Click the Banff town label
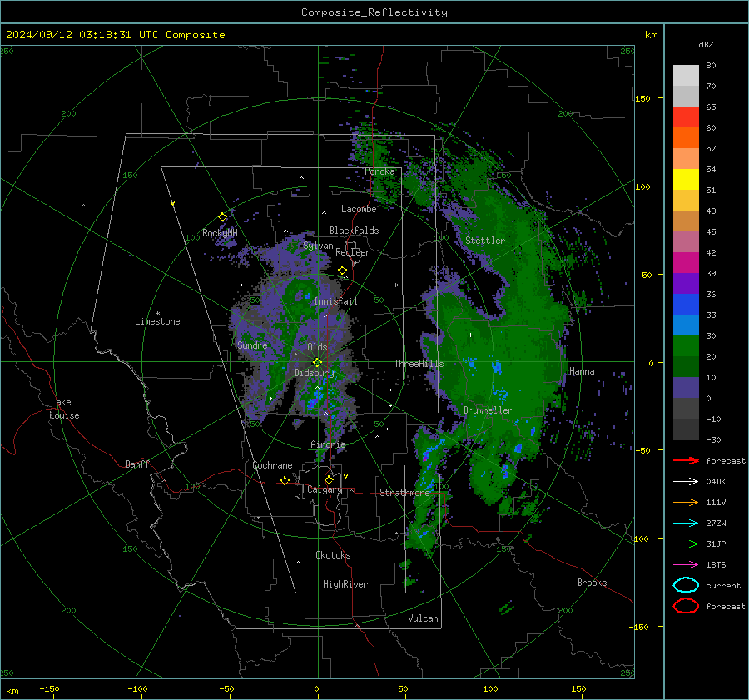This screenshot has width=749, height=700. pyautogui.click(x=137, y=464)
